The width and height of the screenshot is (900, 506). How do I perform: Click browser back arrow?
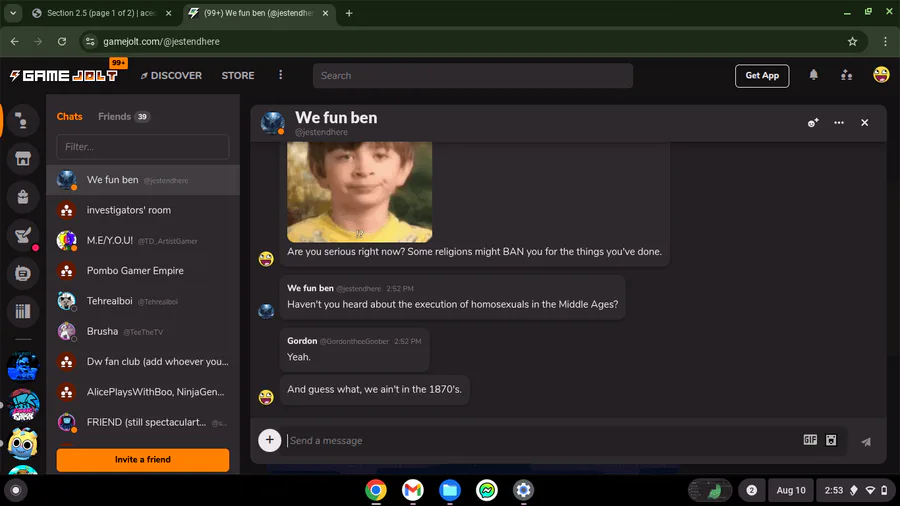[14, 41]
